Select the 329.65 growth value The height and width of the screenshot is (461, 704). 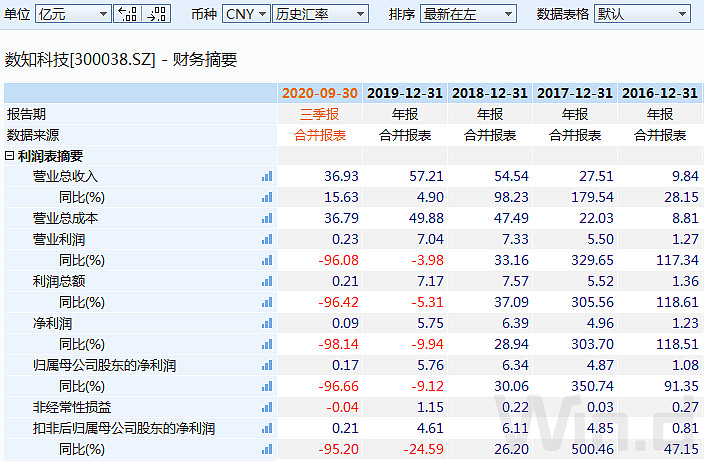click(x=592, y=260)
